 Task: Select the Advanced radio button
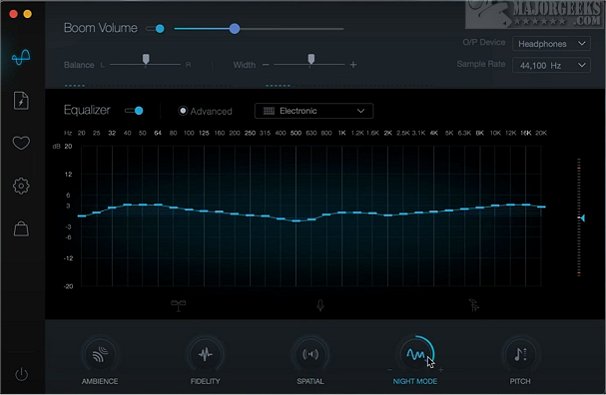coord(182,111)
